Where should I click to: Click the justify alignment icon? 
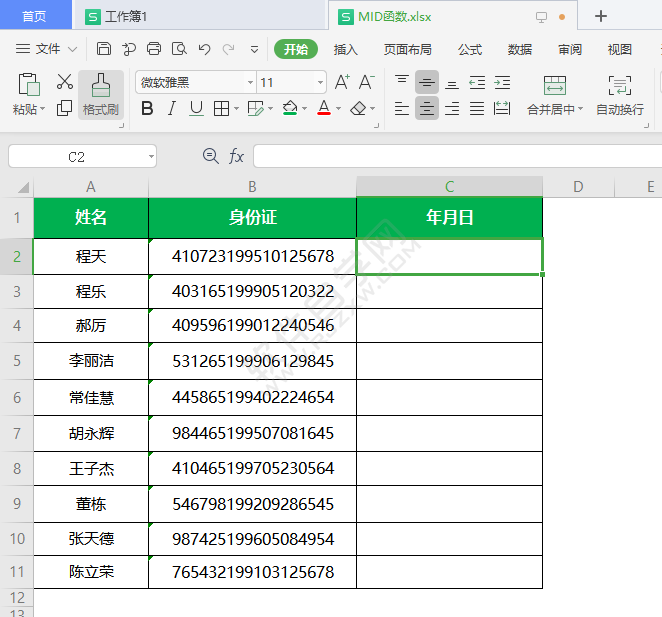tap(477, 109)
